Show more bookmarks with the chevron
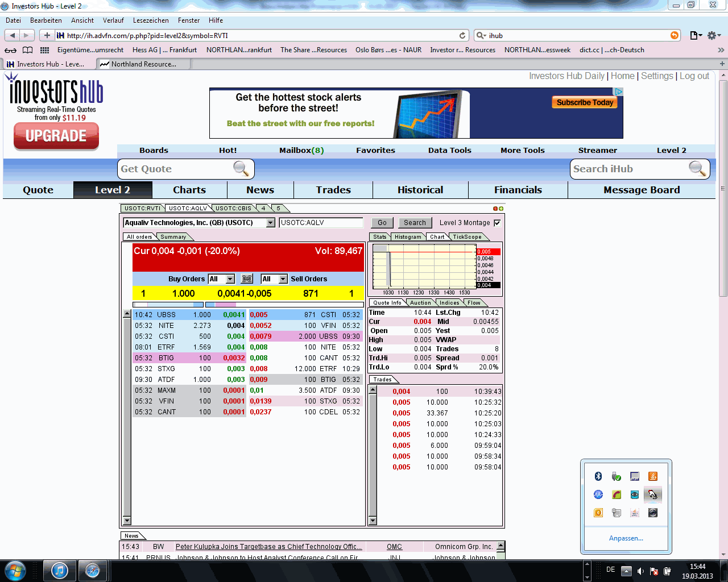The width and height of the screenshot is (728, 582). click(x=721, y=50)
